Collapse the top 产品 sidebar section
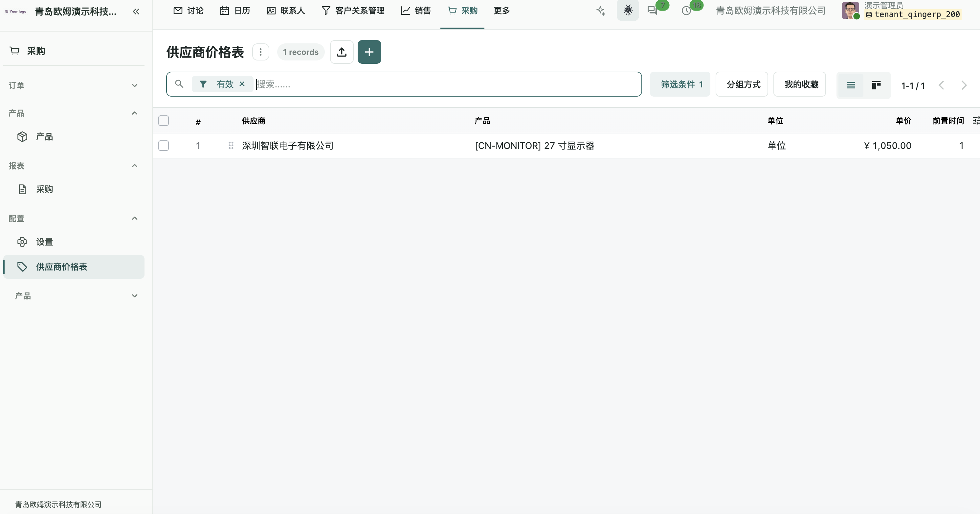Screen dimensions: 980x514 (74, 113)
